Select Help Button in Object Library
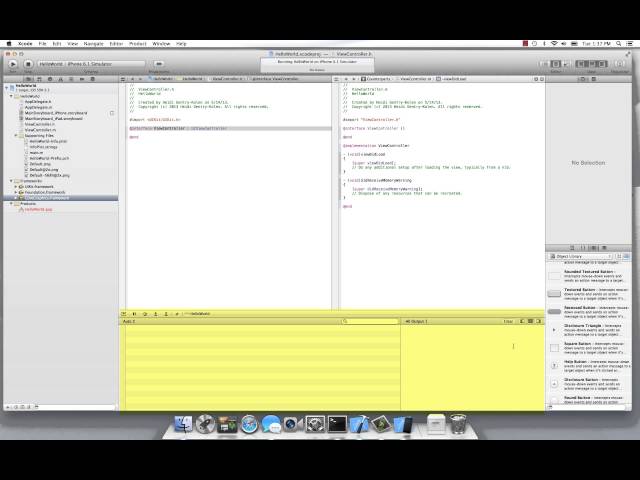This screenshot has height=480, width=640. 588,366
